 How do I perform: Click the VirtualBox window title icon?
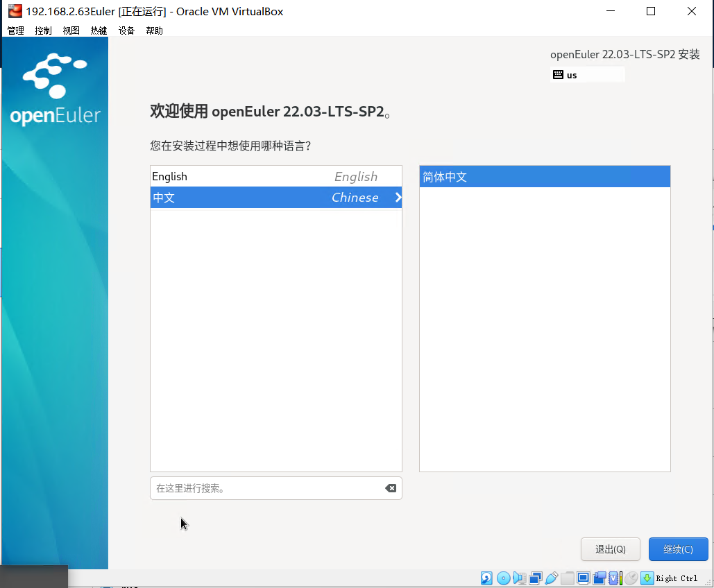tap(15, 11)
